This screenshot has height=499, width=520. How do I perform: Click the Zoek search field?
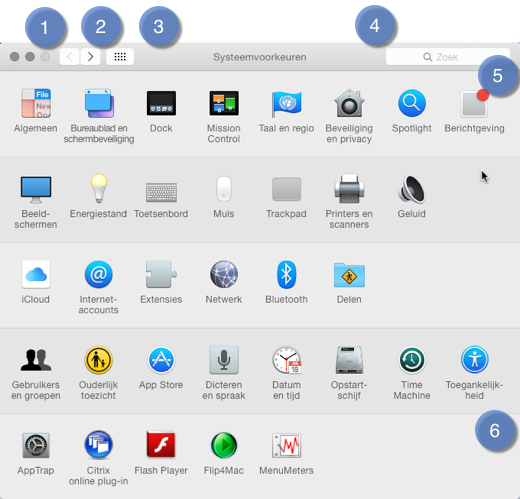pos(448,57)
